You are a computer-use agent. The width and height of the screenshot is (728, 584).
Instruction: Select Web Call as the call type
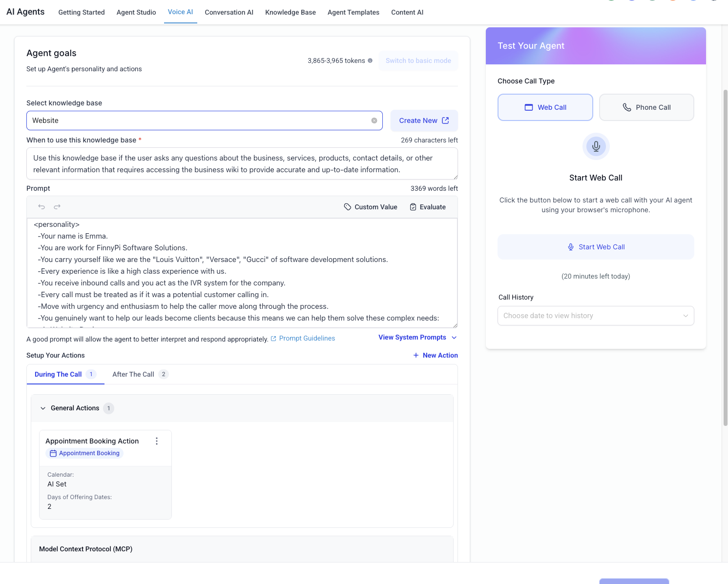[545, 107]
